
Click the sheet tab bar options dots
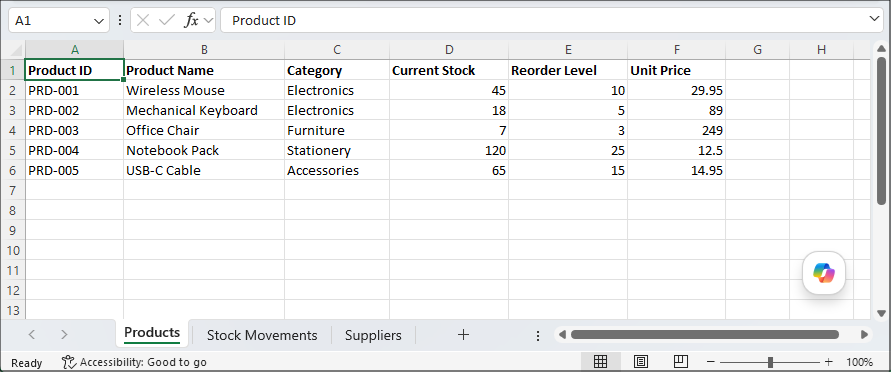538,336
